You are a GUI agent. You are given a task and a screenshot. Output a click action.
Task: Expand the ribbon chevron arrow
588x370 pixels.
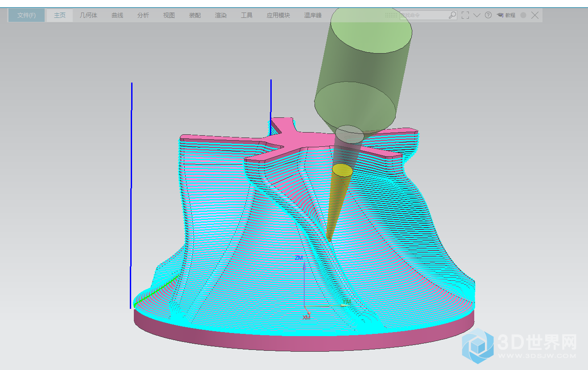477,15
